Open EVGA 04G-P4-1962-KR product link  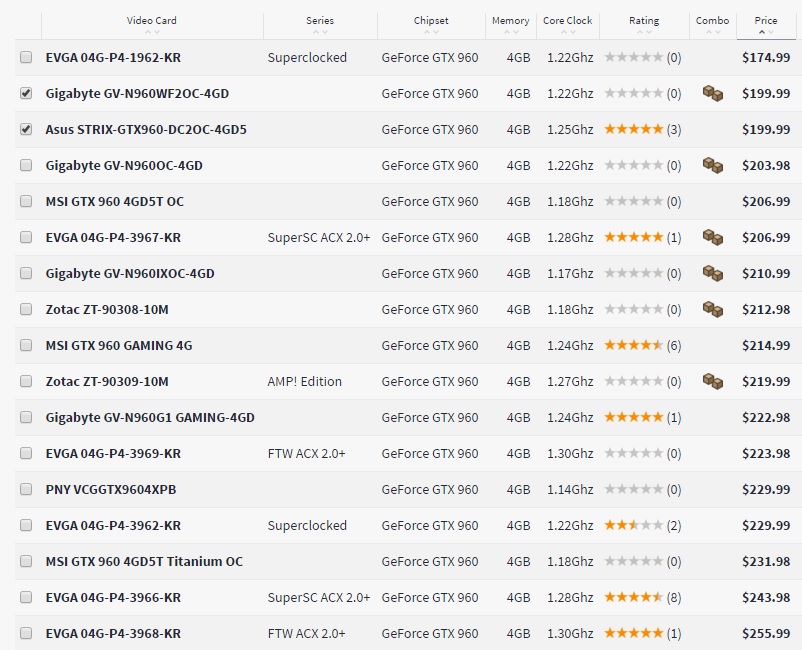113,57
